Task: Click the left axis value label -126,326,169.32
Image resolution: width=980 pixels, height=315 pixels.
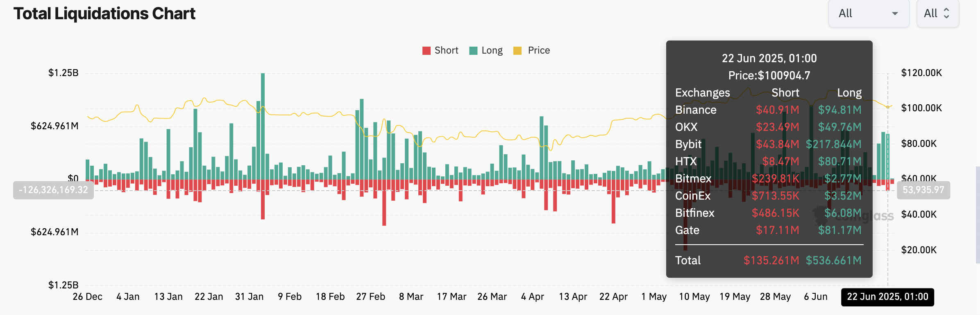Action: [53, 190]
